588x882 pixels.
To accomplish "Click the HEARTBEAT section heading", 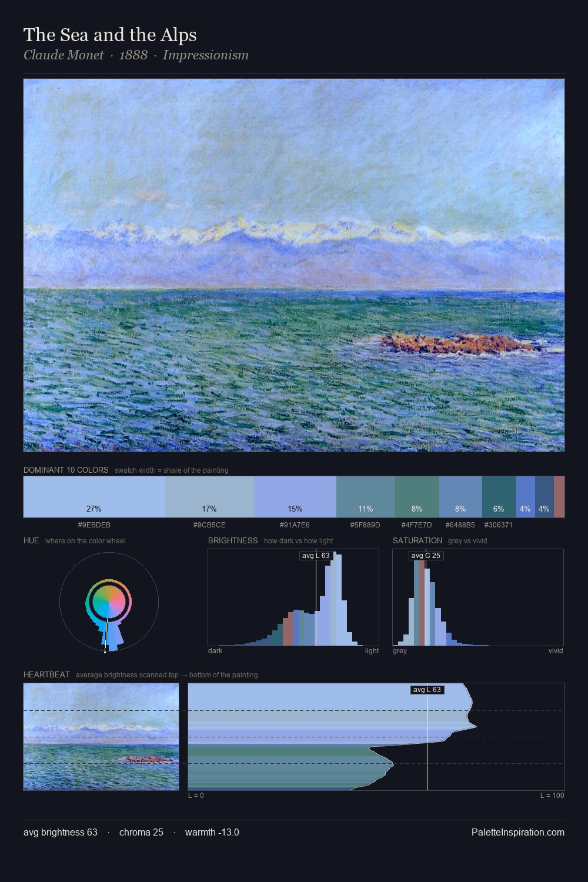I will tap(46, 674).
